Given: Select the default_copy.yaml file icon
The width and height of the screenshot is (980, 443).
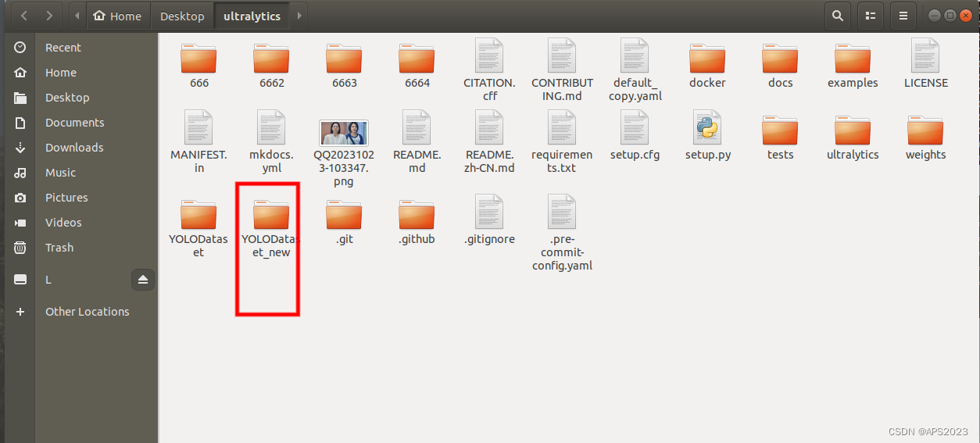Looking at the screenshot, I should pos(635,55).
